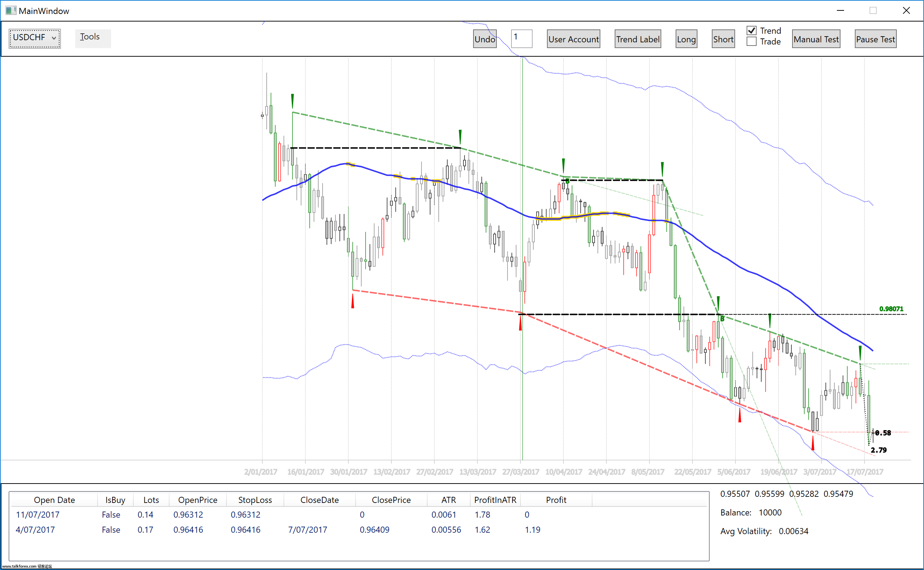
Task: Maximize the MainWindow
Action: click(x=873, y=10)
